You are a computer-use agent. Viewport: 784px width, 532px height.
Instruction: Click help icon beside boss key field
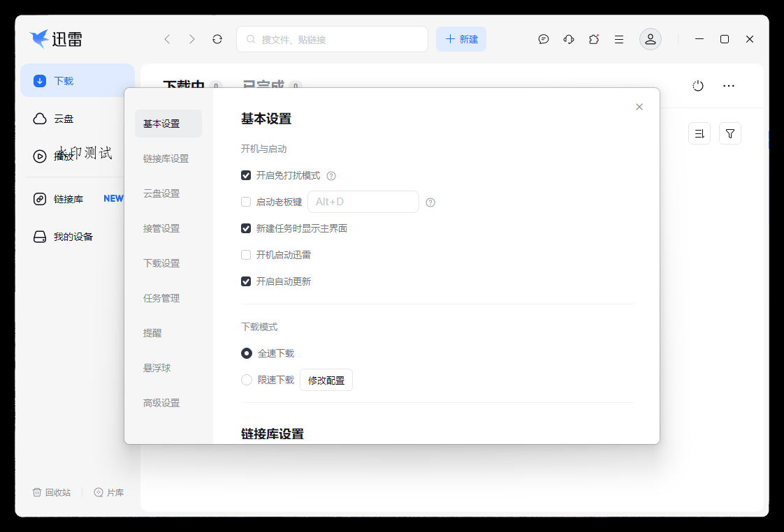(430, 202)
